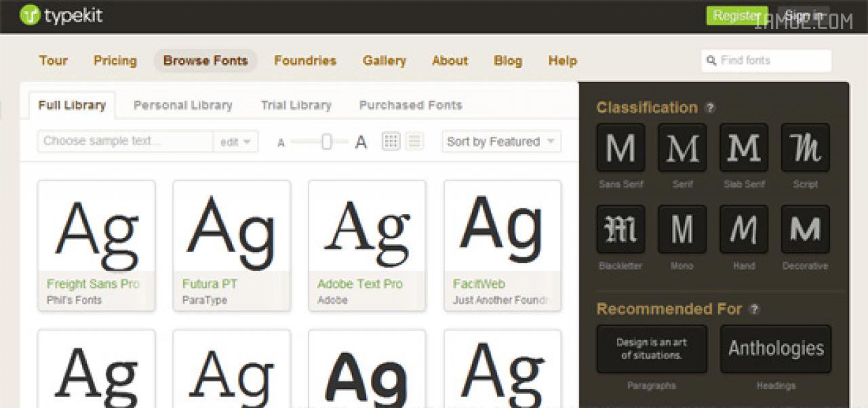This screenshot has width=868, height=408.
Task: Open the Adobe Text Pro Ag preview
Action: click(367, 226)
